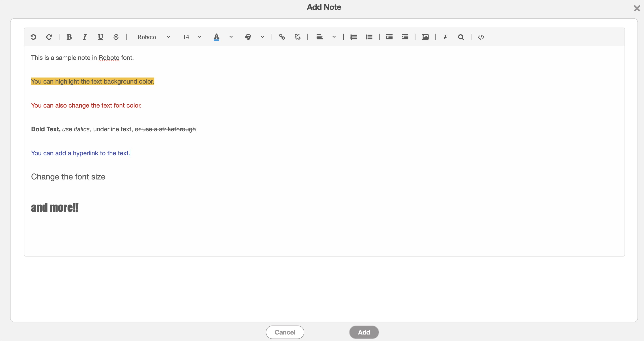Open find and search tool
Viewport: 644px width, 341px height.
tap(461, 37)
